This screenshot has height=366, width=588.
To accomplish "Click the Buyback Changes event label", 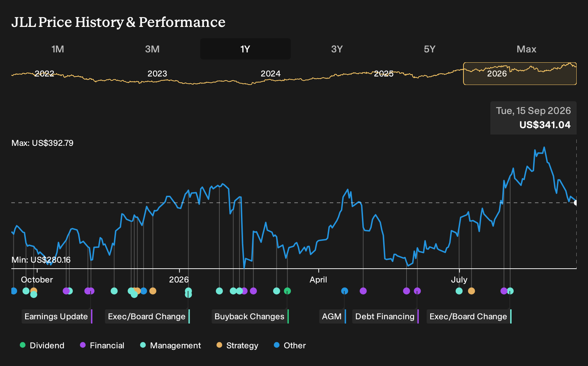I will [x=249, y=316].
